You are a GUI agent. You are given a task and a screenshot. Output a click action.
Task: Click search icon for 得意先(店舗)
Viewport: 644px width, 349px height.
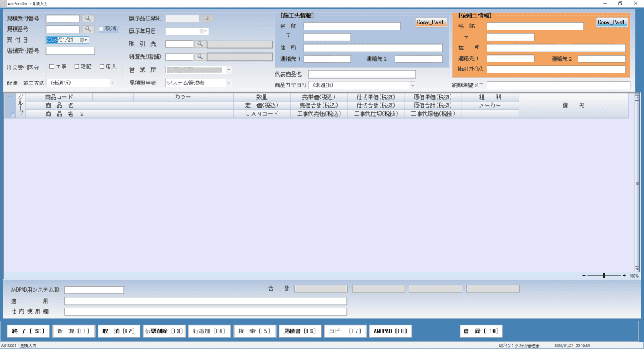[x=200, y=57]
